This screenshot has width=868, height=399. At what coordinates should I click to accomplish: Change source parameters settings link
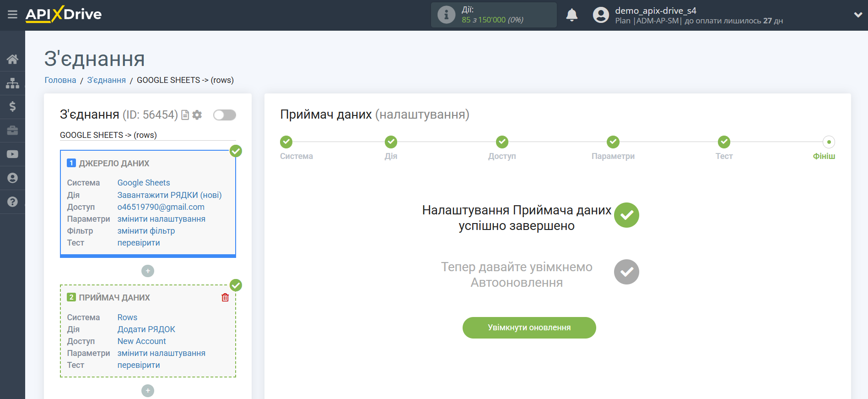(x=162, y=219)
